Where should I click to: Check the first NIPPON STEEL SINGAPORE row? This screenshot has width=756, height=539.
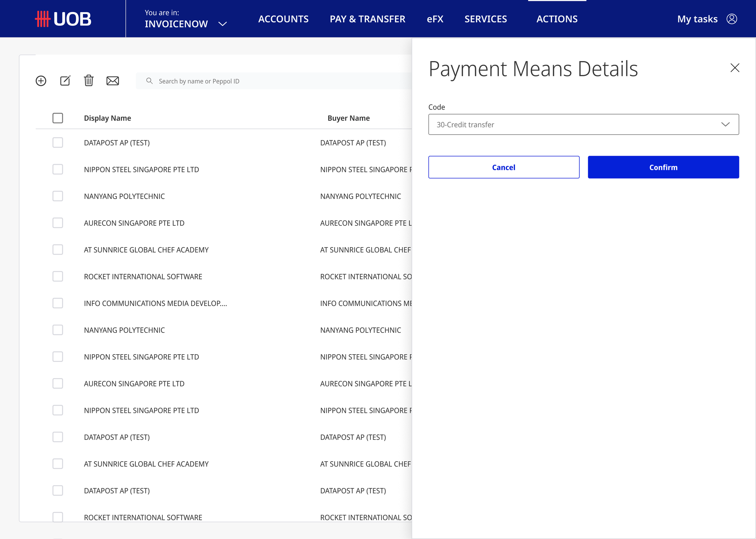[58, 170]
